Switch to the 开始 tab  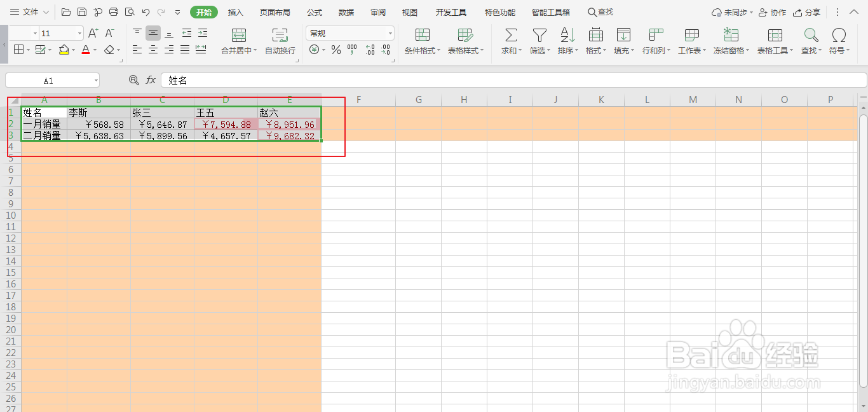point(203,12)
